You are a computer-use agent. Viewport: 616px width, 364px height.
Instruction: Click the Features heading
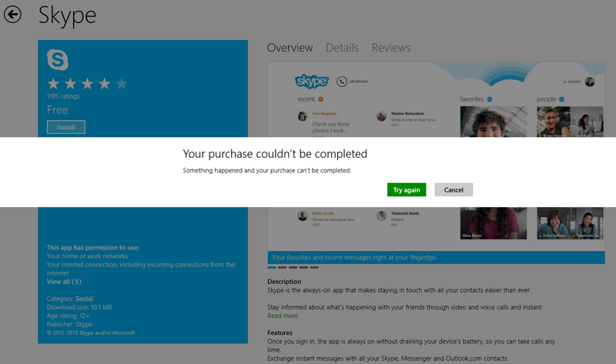(x=280, y=333)
